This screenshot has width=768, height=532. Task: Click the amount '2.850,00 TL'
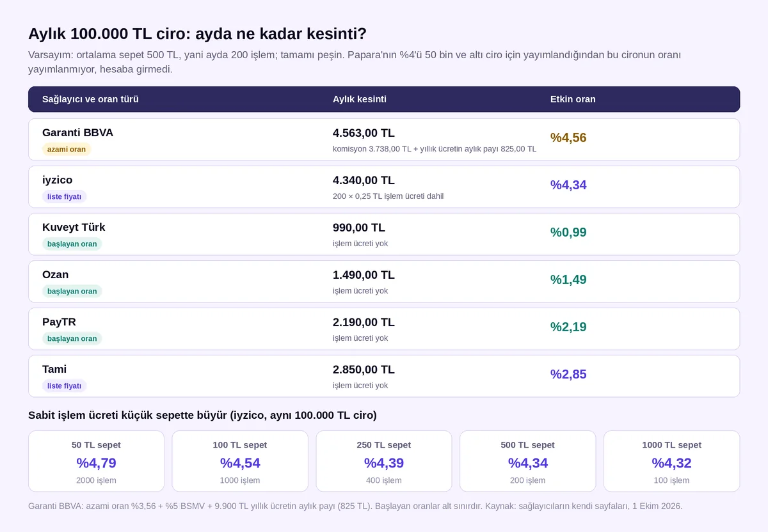[364, 370]
